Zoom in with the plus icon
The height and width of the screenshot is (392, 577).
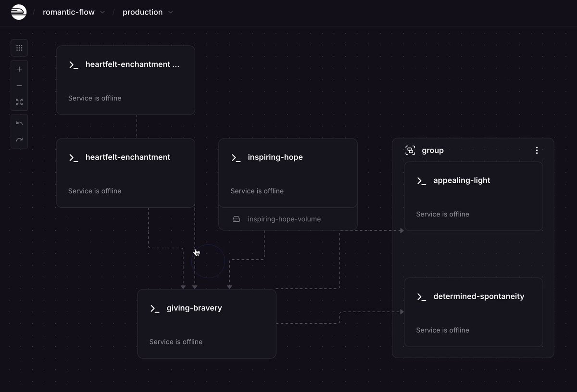point(19,69)
